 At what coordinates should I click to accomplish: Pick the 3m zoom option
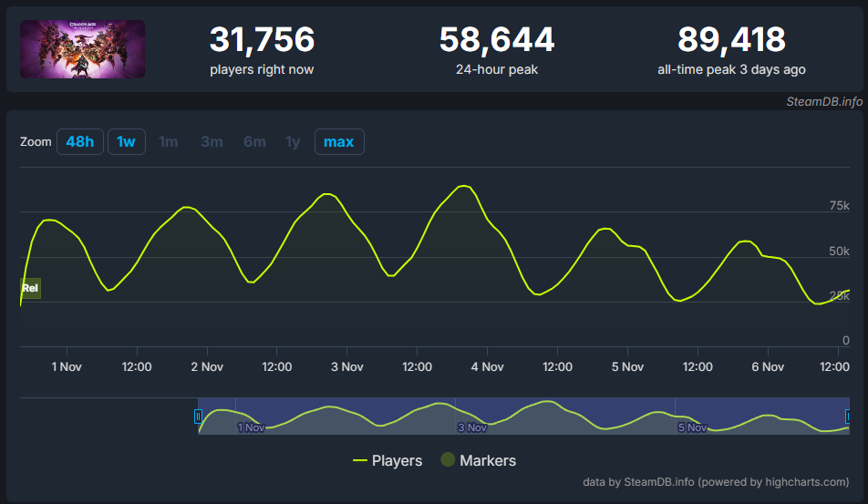pyautogui.click(x=212, y=142)
